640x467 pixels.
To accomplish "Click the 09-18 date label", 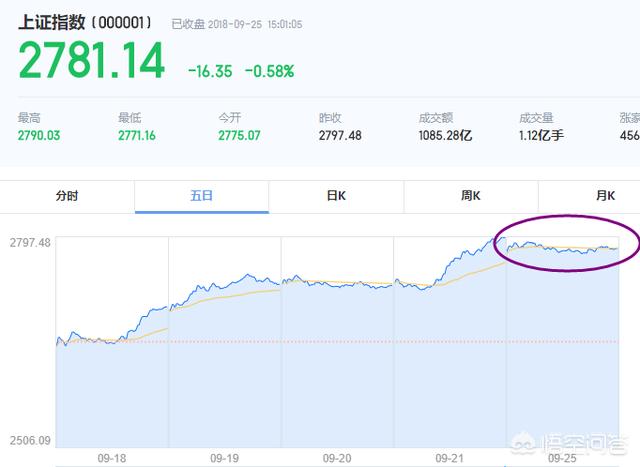I will click(112, 458).
